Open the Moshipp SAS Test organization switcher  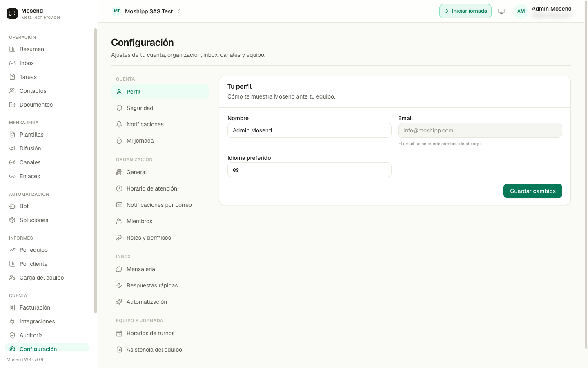click(x=147, y=11)
